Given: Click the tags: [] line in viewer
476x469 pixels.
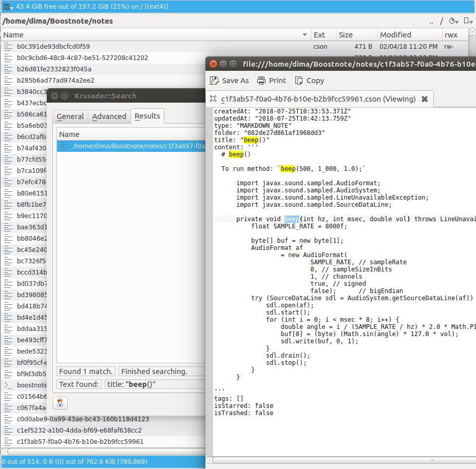Looking at the screenshot, I should tap(229, 398).
